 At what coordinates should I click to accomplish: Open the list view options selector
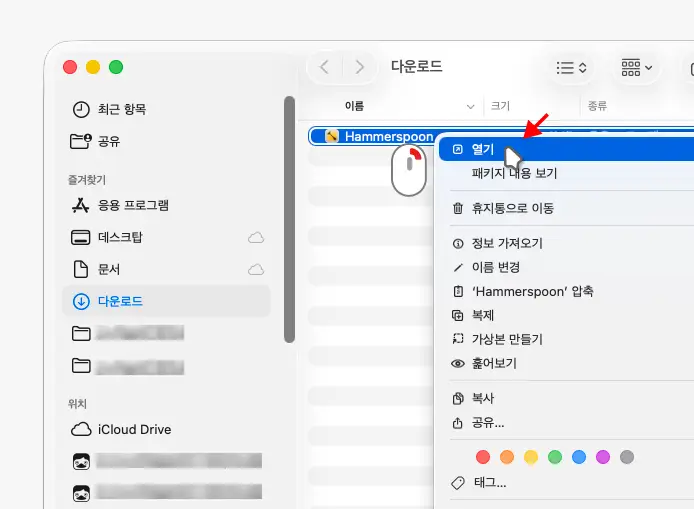[x=571, y=68]
